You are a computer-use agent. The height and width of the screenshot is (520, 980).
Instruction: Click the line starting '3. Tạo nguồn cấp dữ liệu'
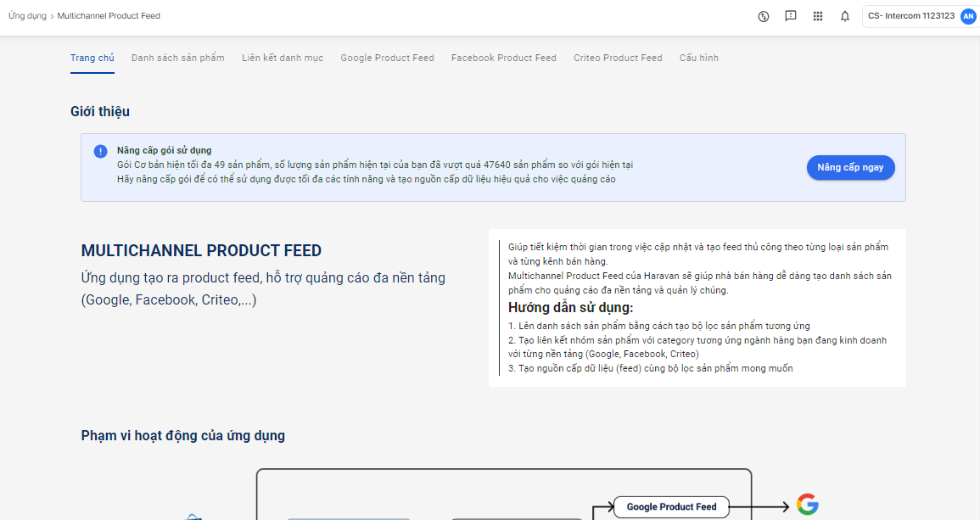(651, 369)
